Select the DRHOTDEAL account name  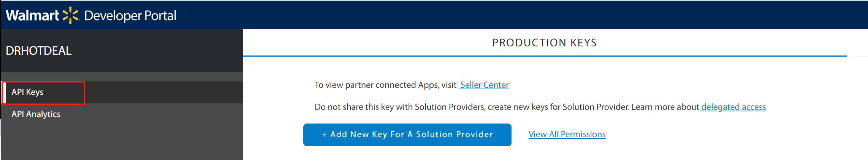(x=39, y=51)
